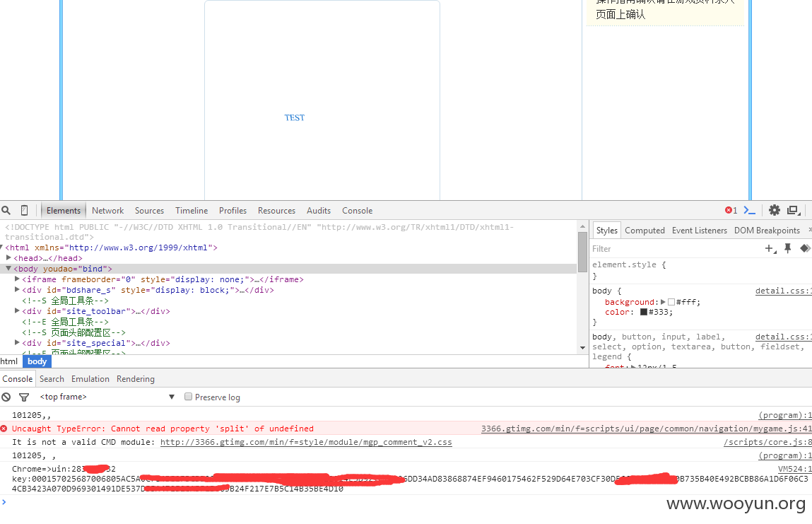This screenshot has height=524, width=812.
Task: Collapse the body youdao element
Action: pos(8,269)
